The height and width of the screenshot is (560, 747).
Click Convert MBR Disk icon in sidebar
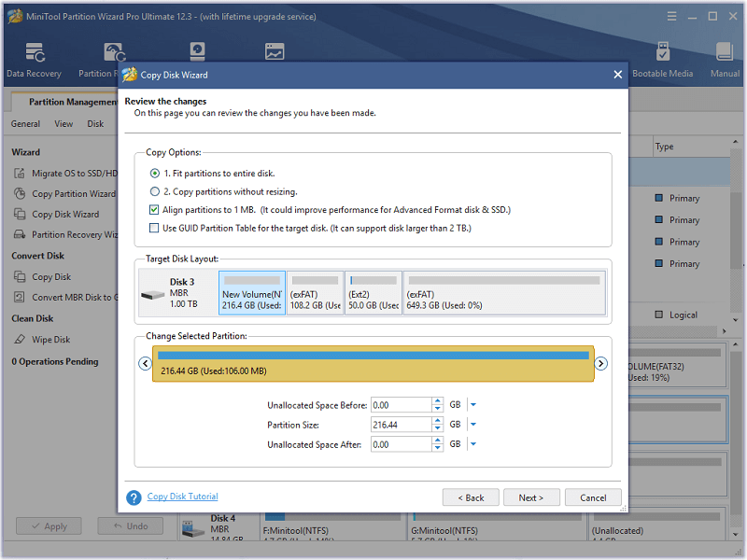19,297
